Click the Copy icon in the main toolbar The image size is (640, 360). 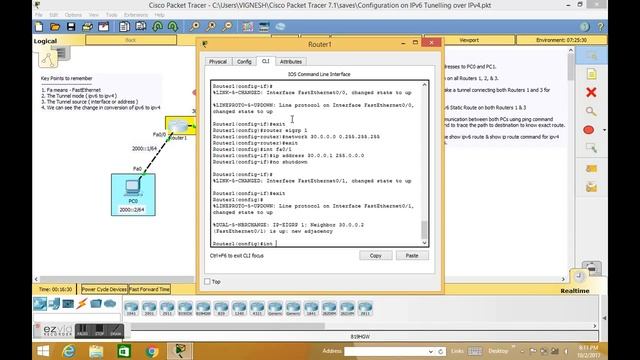coord(124,27)
